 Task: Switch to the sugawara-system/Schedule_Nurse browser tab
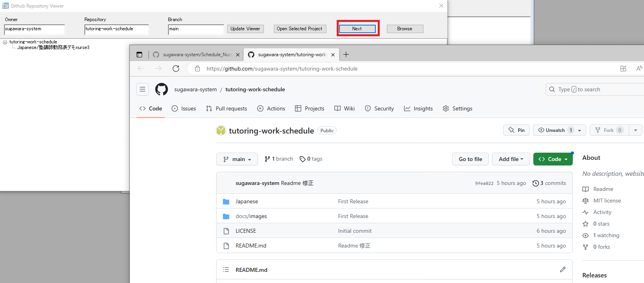point(197,55)
